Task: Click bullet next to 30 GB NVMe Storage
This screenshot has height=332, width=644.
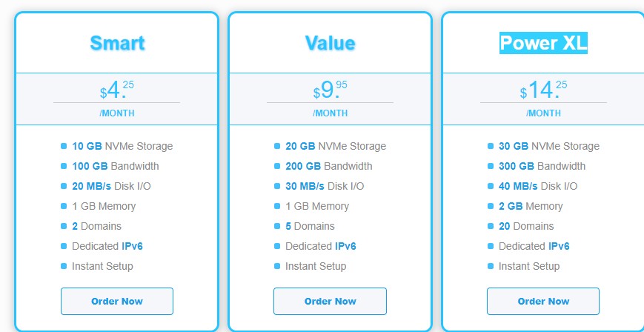Action: click(x=491, y=146)
